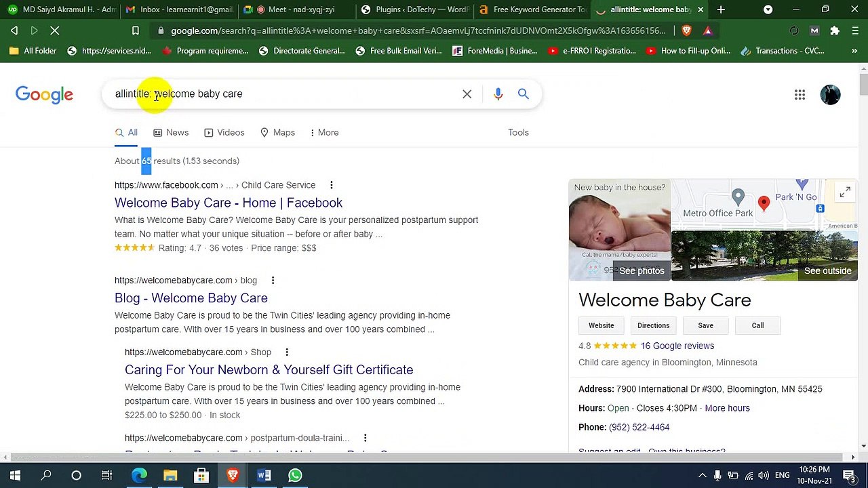Open the Brave Shields lion icon
Image resolution: width=868 pixels, height=488 pixels.
[x=686, y=30]
